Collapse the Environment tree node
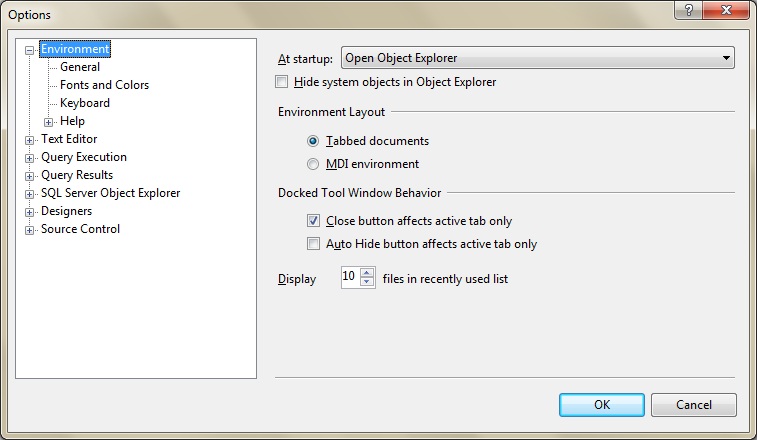This screenshot has width=757, height=440. pos(29,50)
